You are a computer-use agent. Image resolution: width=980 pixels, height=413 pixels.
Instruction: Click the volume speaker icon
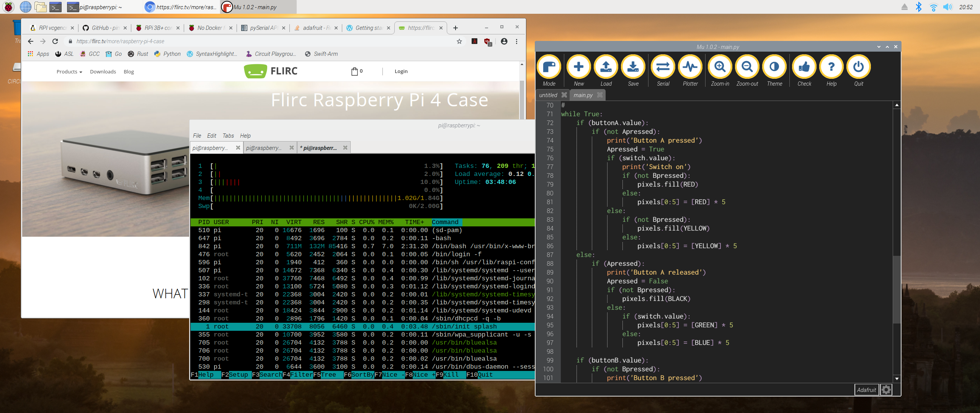(947, 7)
